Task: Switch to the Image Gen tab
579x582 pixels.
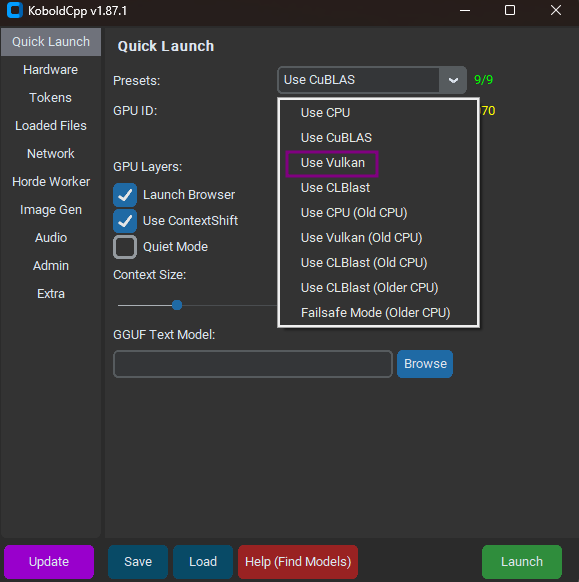Action: (51, 210)
